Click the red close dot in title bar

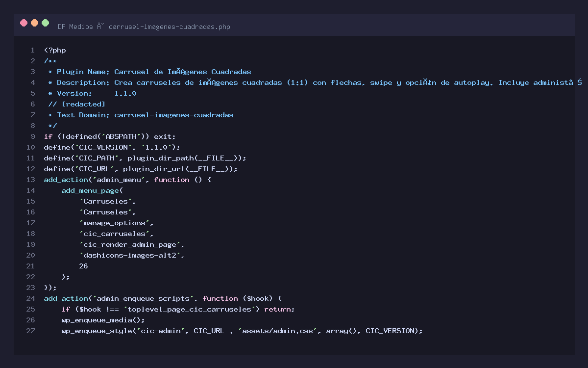(24, 23)
